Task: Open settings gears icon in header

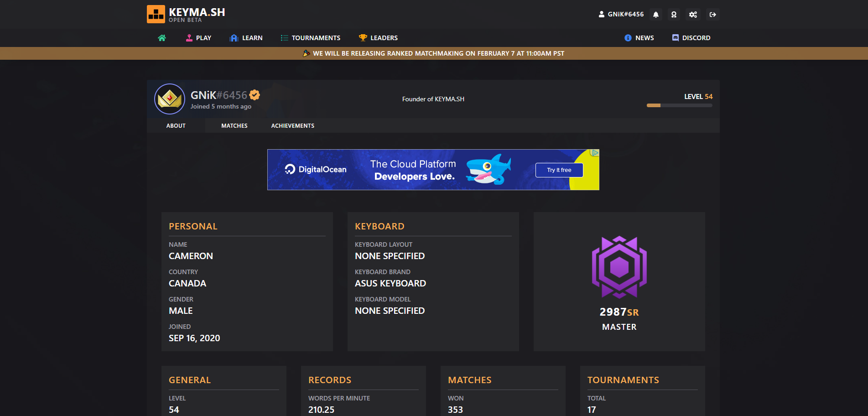Action: tap(693, 15)
